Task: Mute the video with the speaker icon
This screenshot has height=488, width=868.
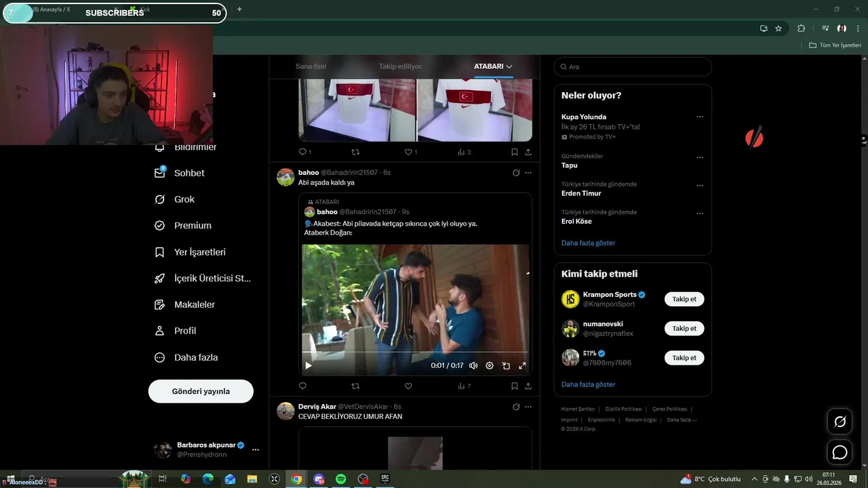Action: tap(473, 365)
